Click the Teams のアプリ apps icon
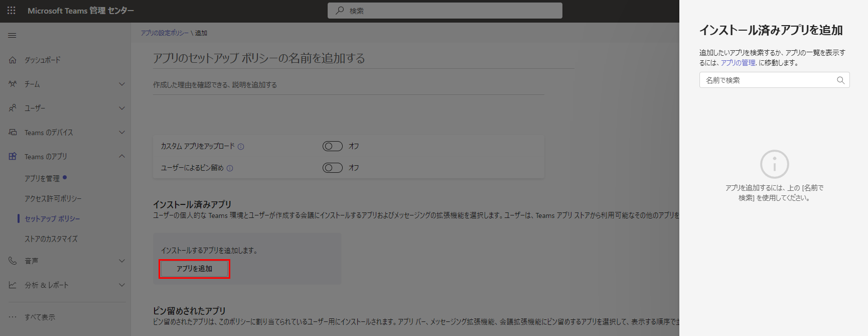 [x=13, y=156]
